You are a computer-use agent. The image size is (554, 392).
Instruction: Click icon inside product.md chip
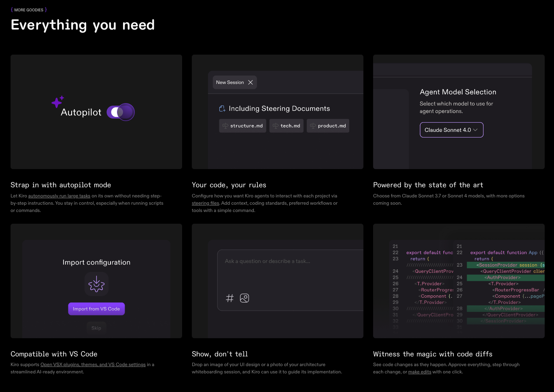[313, 126]
